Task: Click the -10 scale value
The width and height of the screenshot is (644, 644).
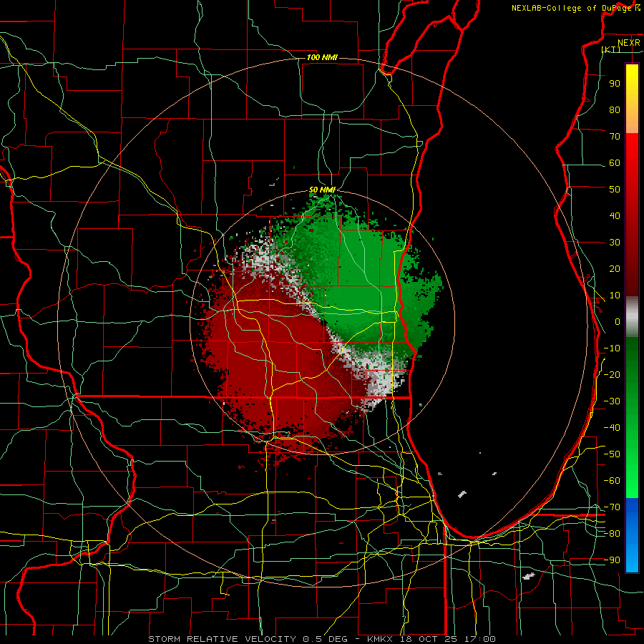Action: point(612,348)
